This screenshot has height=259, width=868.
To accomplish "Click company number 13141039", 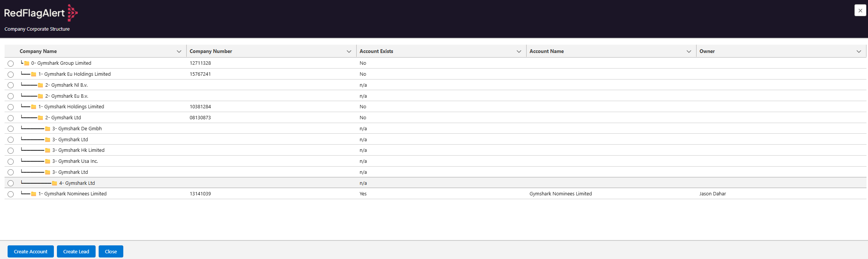I will click(x=200, y=194).
